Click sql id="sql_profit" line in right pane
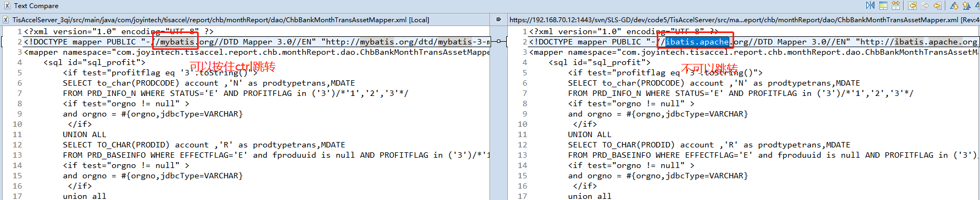 click(599, 62)
